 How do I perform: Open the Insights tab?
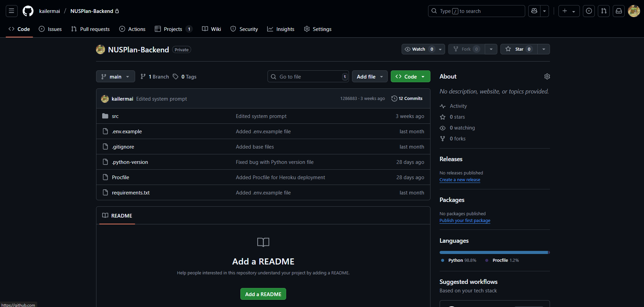281,29
